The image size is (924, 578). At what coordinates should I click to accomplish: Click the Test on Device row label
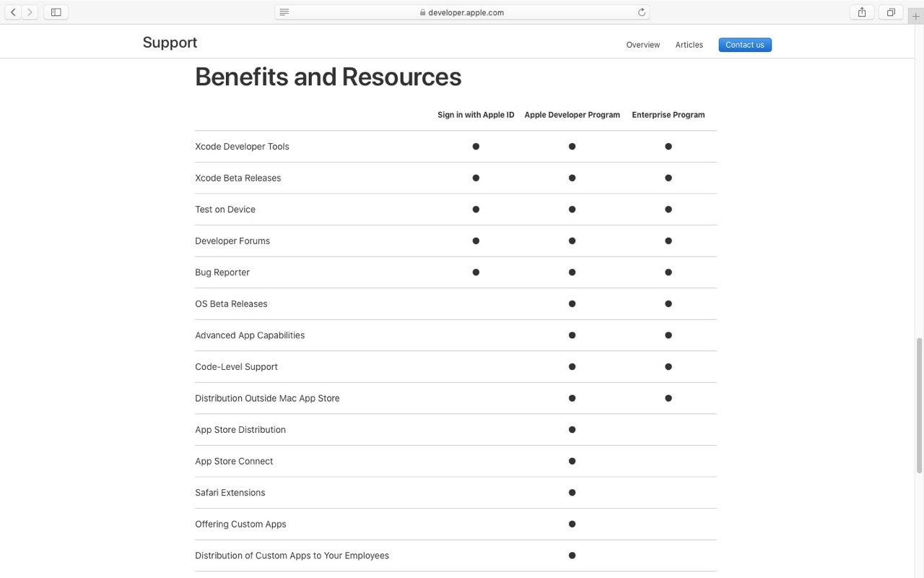coord(225,210)
